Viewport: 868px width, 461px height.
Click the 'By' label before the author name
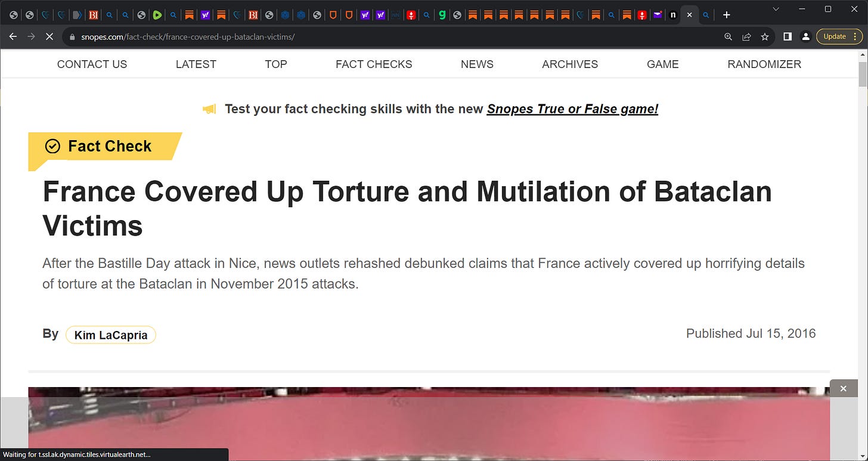(x=50, y=334)
